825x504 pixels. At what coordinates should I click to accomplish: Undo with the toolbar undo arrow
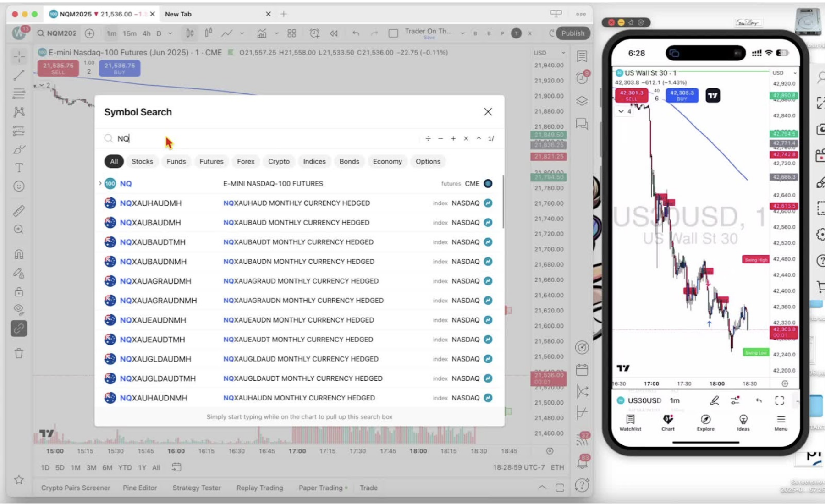tap(356, 33)
